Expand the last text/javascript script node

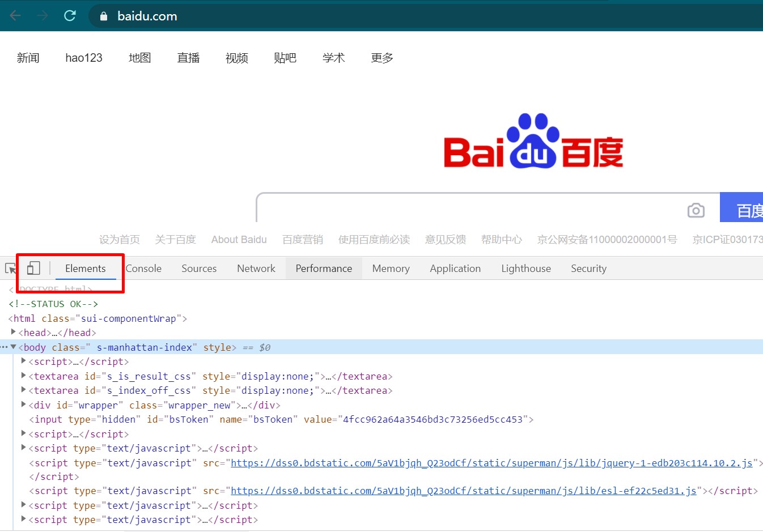click(23, 519)
